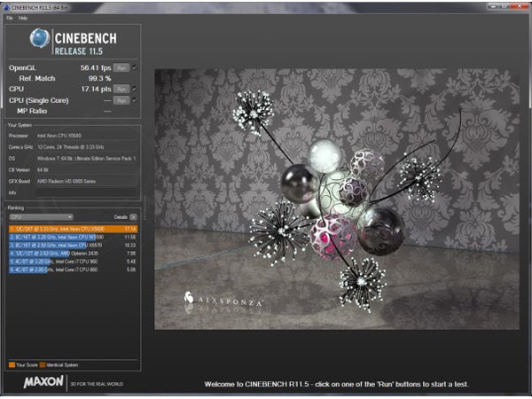Click the CPU 17.14 pts score
Image resolution: width=532 pixels, height=399 pixels.
[x=96, y=90]
